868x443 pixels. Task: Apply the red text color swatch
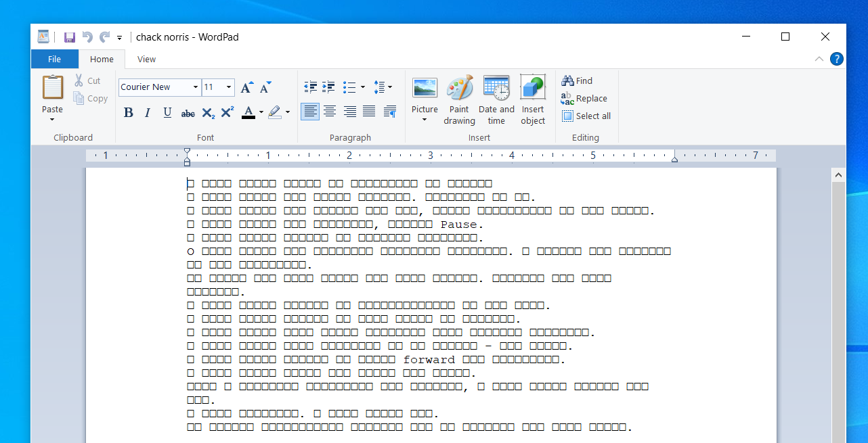pos(248,112)
